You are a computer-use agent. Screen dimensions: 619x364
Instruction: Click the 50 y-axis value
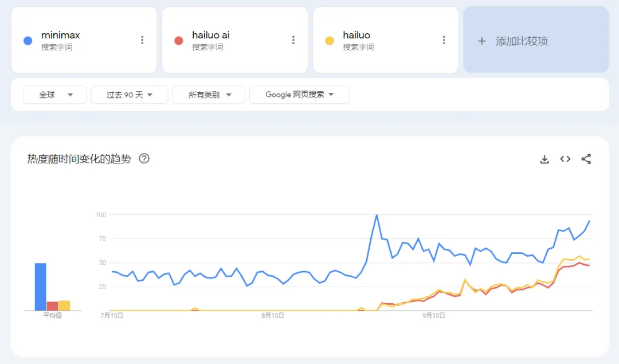(103, 263)
